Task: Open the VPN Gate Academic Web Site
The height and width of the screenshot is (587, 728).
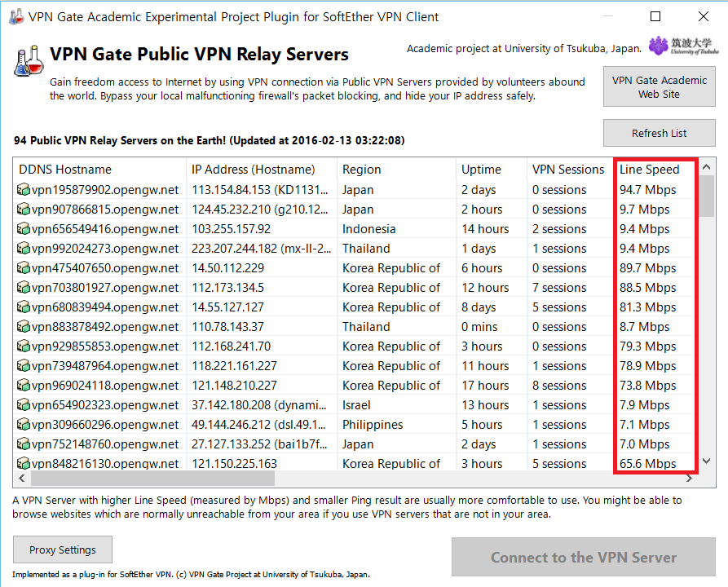Action: tap(660, 87)
